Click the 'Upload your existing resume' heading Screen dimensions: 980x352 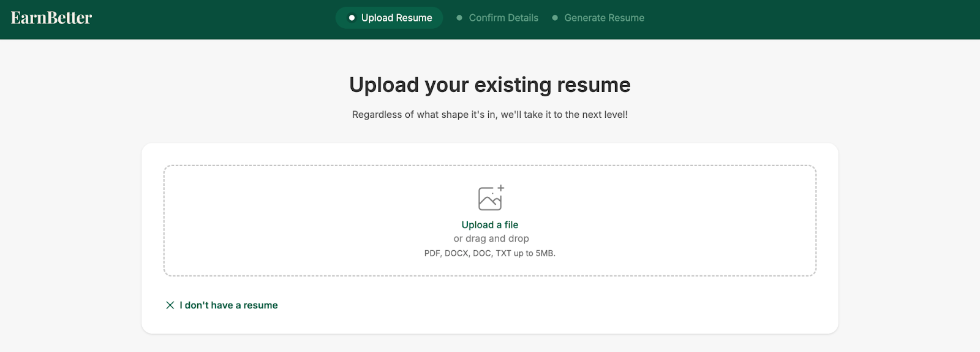(x=490, y=85)
